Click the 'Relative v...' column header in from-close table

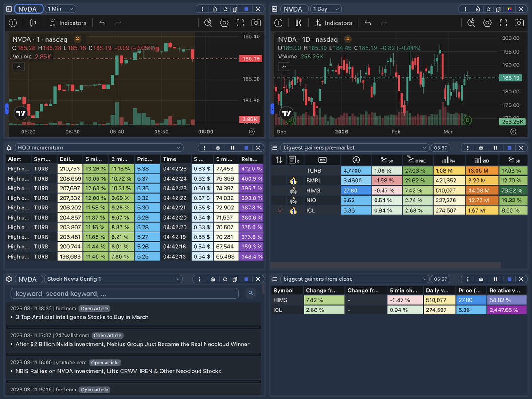507,291
